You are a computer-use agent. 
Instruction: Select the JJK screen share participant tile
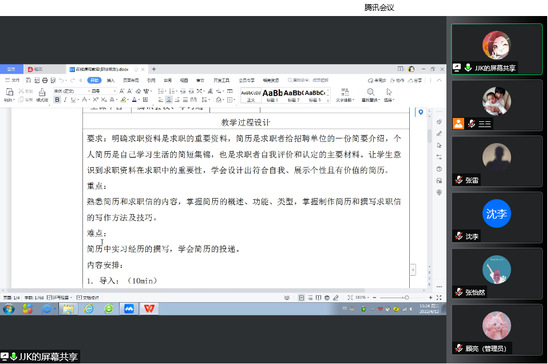(497, 49)
